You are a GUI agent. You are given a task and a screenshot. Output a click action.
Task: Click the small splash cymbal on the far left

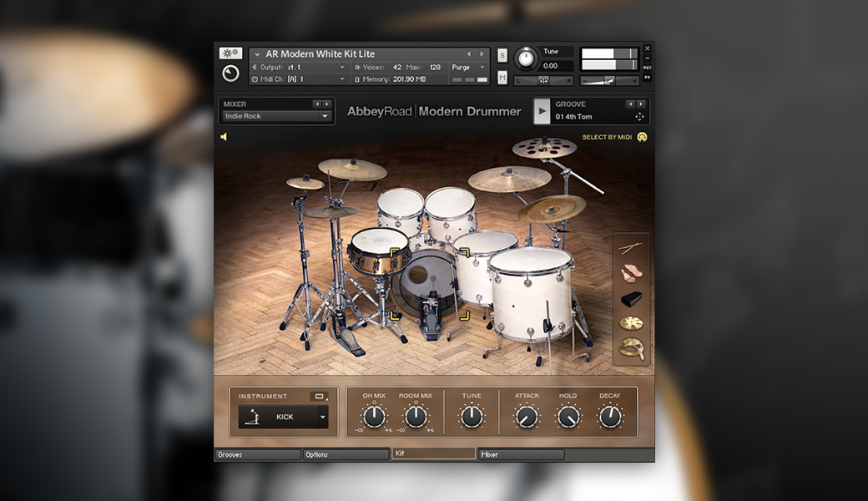305,183
